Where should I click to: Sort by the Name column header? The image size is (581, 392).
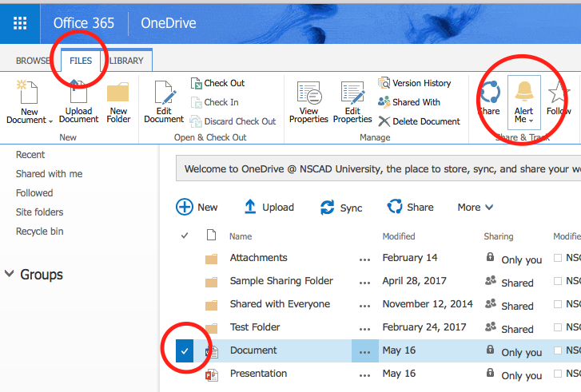tap(241, 236)
